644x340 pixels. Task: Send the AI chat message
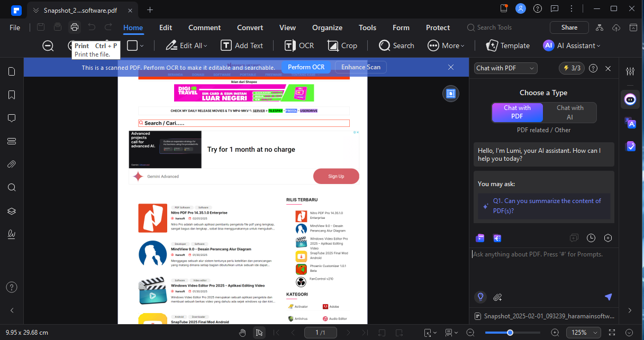pos(608,297)
